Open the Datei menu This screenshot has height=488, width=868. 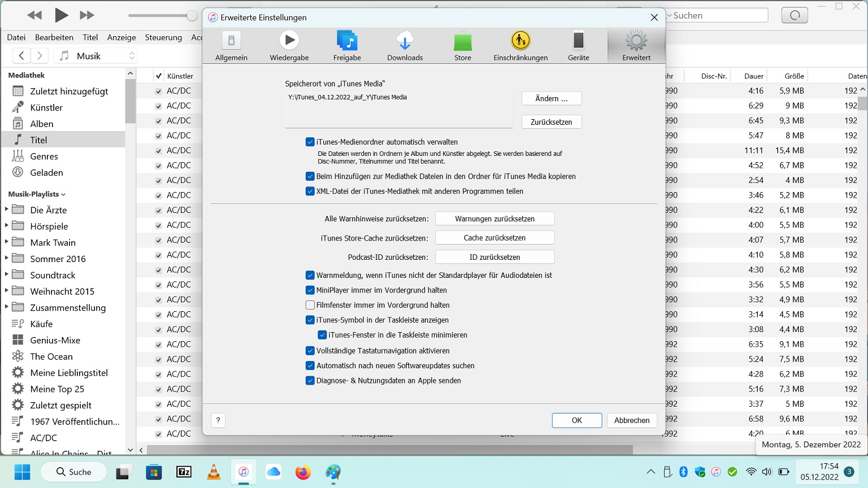tap(16, 37)
